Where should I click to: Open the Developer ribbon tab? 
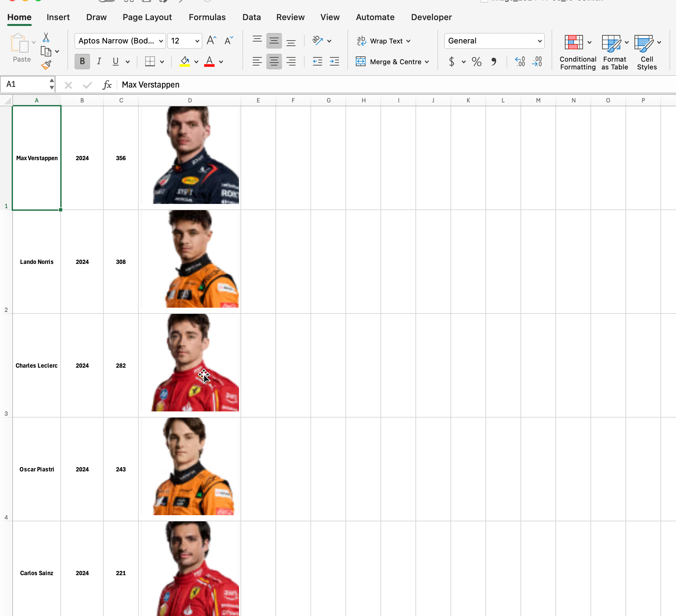click(x=431, y=17)
